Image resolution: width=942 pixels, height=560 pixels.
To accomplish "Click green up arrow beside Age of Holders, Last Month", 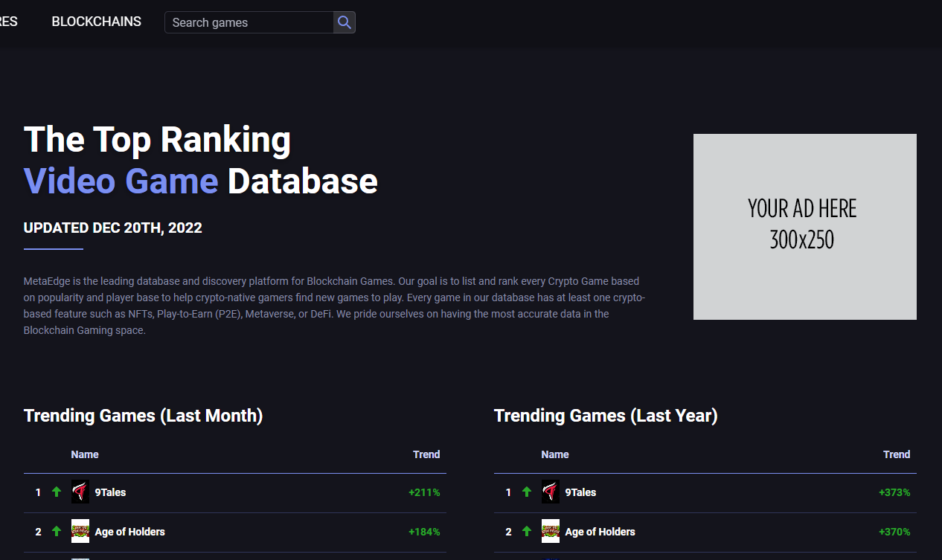I will pos(57,532).
